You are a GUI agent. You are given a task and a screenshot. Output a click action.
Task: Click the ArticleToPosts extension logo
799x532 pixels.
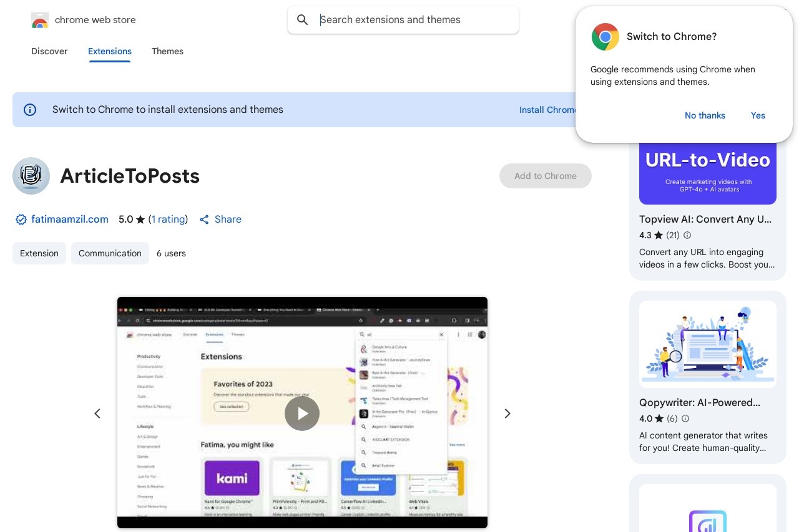coord(31,176)
